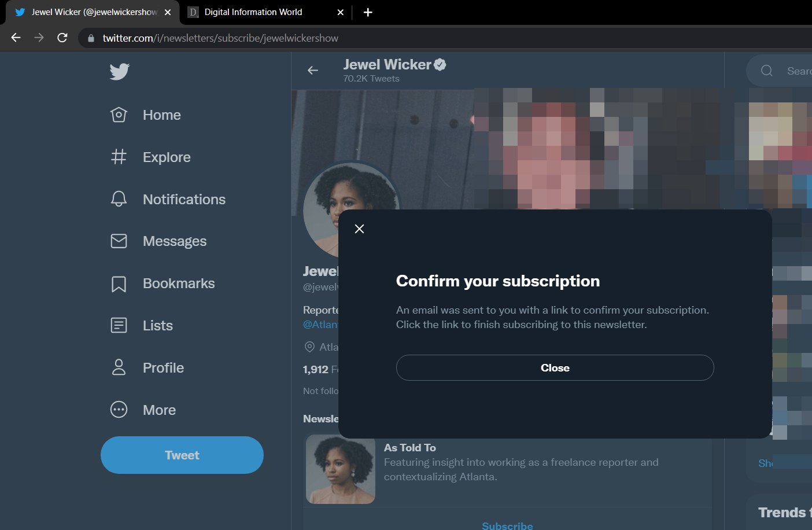Open the More options menu

(x=159, y=410)
